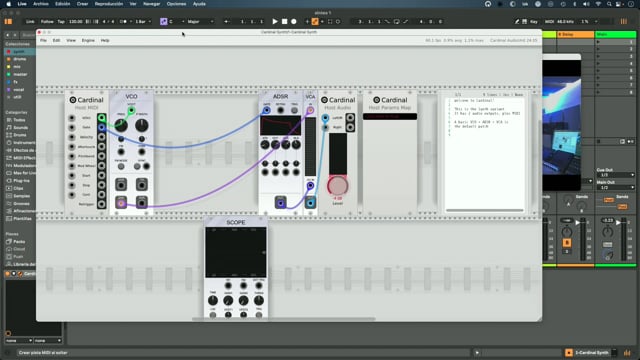Open the Engine menu in Cardinal
Screen dimensions: 640x360
click(88, 40)
